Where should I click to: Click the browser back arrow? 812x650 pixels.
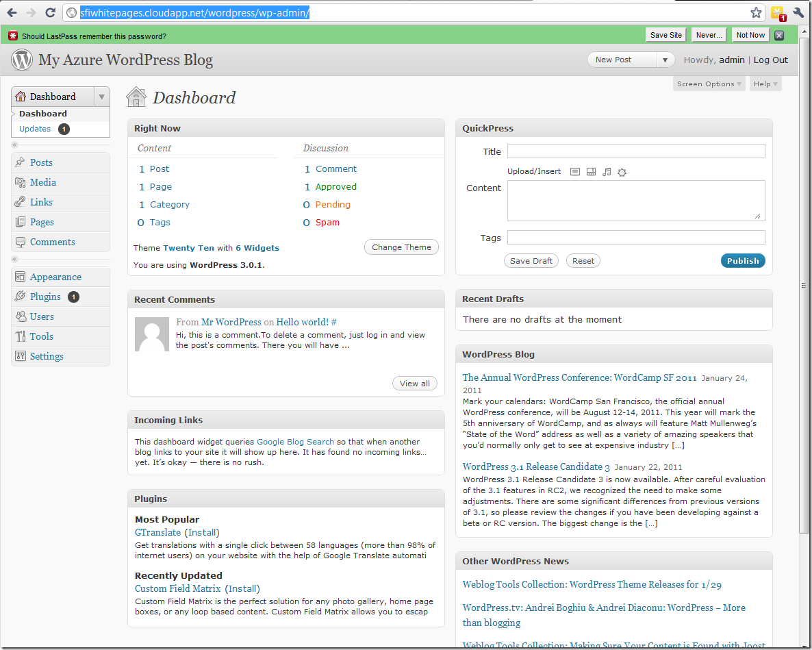[12, 12]
